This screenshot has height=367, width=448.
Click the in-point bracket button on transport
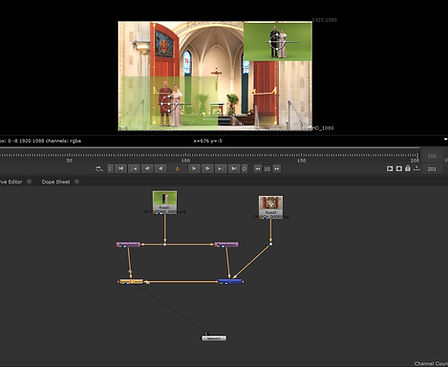110,169
